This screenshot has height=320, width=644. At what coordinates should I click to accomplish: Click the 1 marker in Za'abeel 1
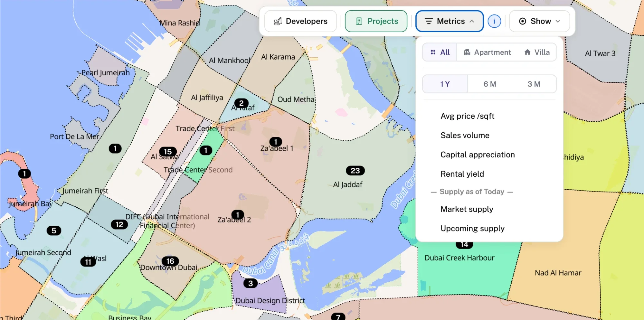[x=276, y=142]
